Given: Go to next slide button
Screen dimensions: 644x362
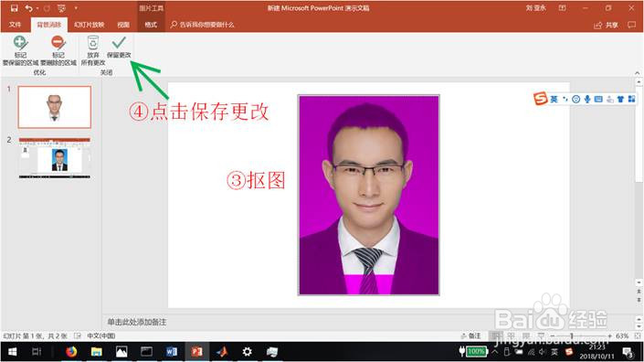Looking at the screenshot, I should coord(639,300).
